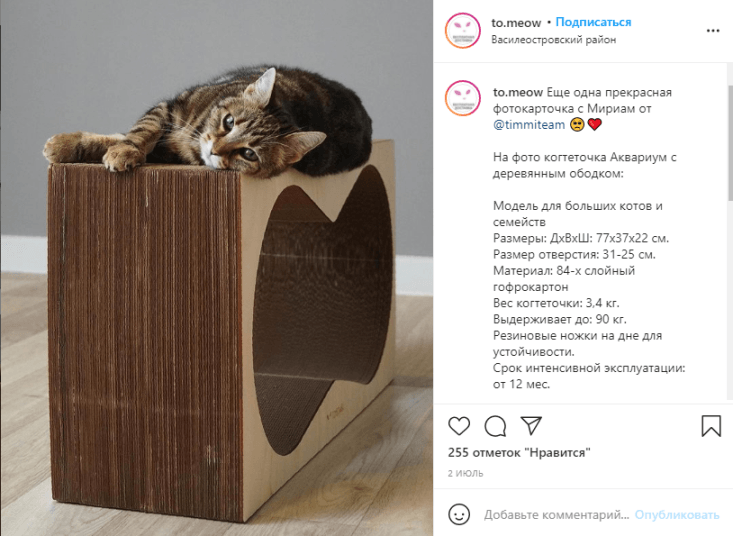Focus the Добавьте комментарий input field
The height and width of the screenshot is (536, 733).
556,515
